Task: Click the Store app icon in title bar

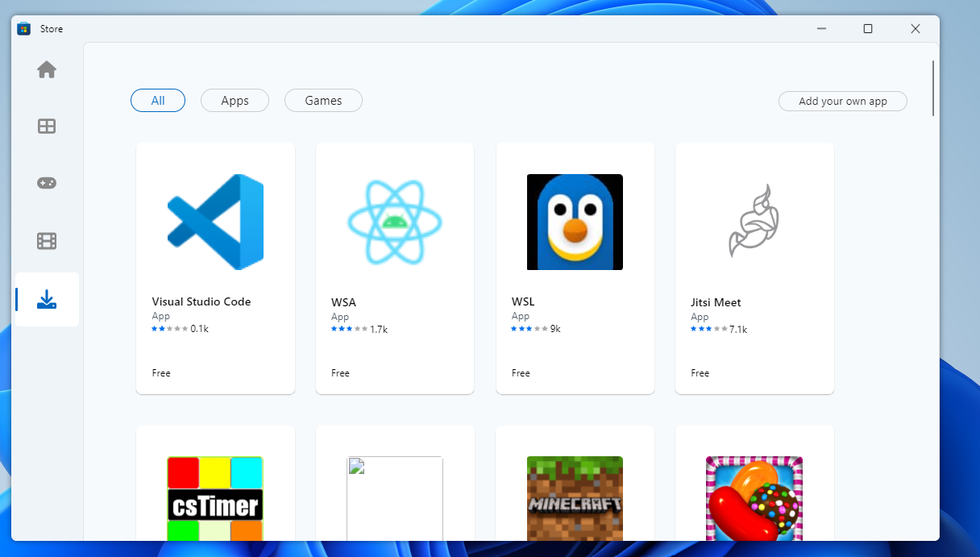Action: tap(24, 29)
